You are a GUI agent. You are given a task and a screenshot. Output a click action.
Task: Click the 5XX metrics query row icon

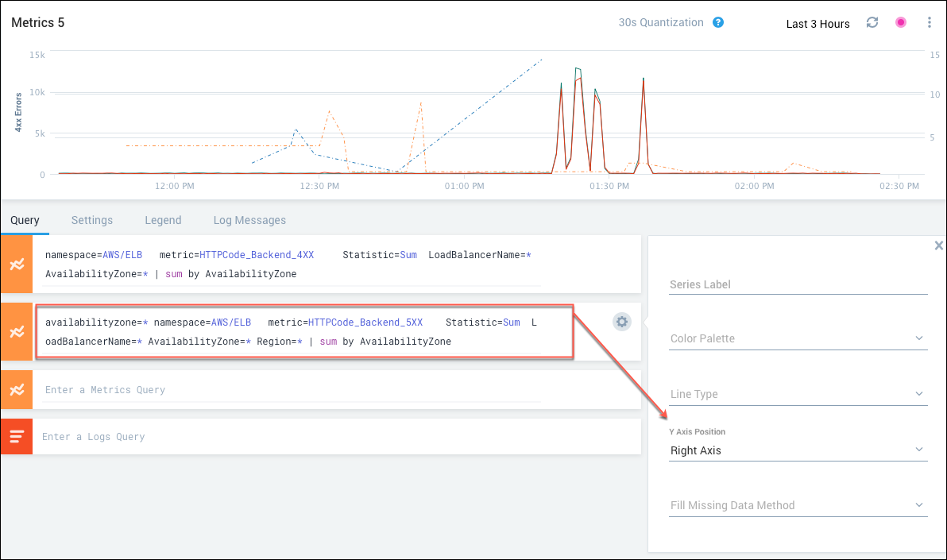[x=17, y=332]
